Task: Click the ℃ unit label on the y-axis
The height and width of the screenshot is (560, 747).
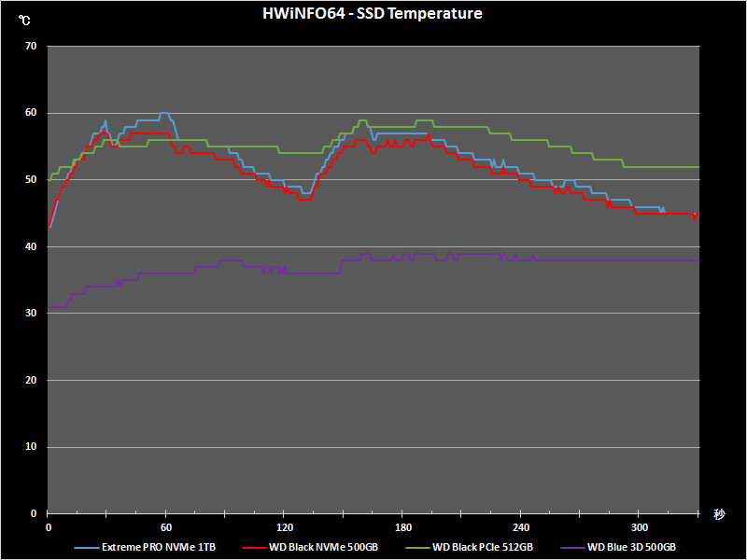Action: tap(24, 21)
